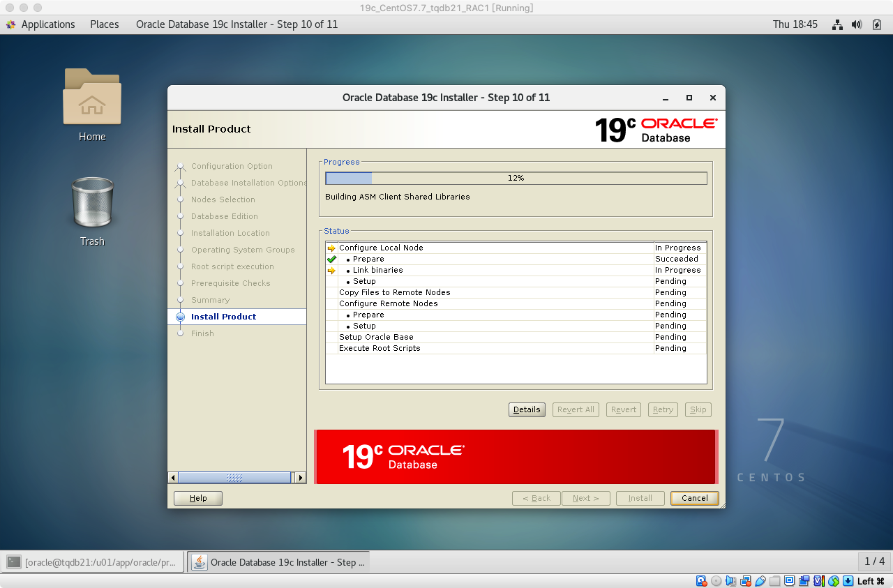Click the VirtualBox recording icon
This screenshot has width=893, height=588.
(804, 581)
